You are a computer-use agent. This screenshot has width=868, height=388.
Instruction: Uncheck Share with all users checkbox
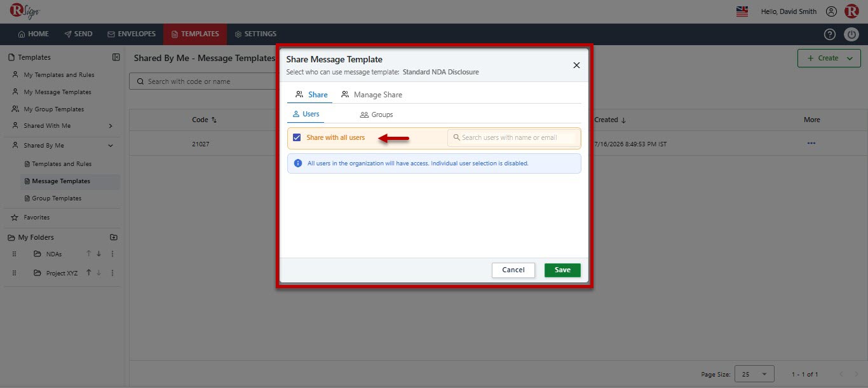click(297, 137)
